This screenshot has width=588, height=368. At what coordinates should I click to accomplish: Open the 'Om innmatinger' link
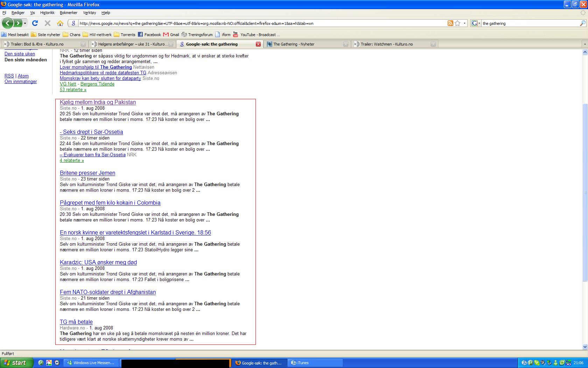point(21,82)
